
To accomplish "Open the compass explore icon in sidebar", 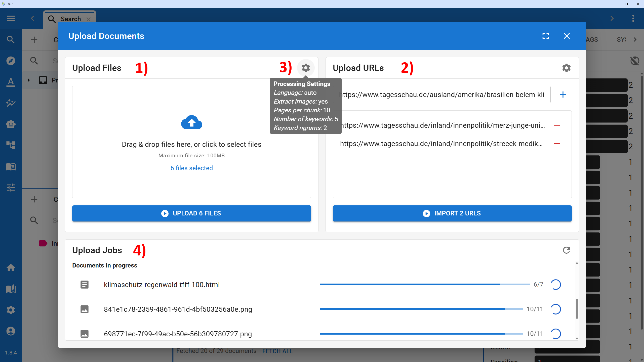I will click(11, 61).
